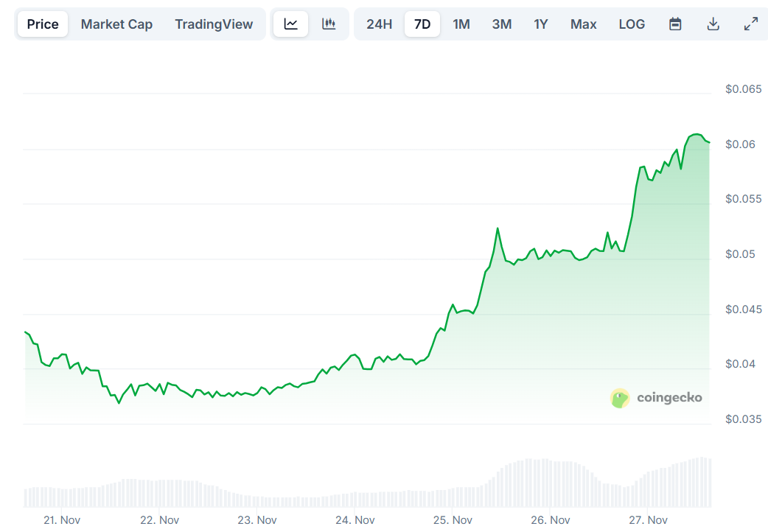This screenshot has height=532, width=768.
Task: Switch to the candlestick chart icon
Action: tap(329, 23)
